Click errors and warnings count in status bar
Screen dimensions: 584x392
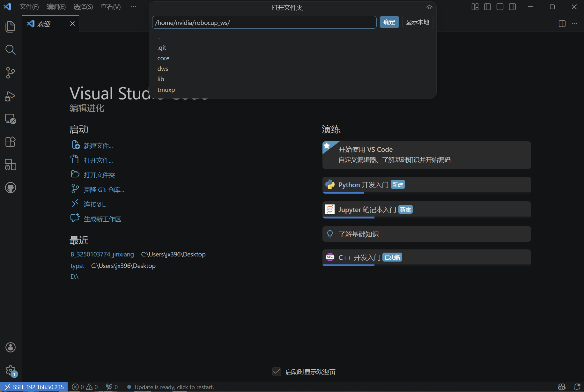(85, 387)
